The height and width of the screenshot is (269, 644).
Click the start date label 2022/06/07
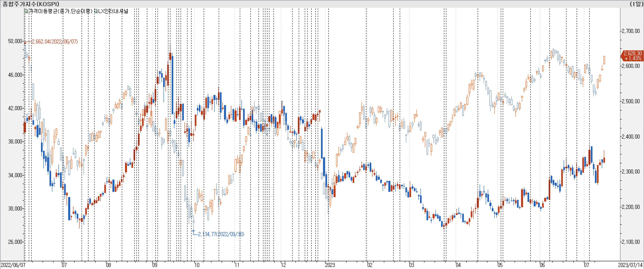pos(13,265)
